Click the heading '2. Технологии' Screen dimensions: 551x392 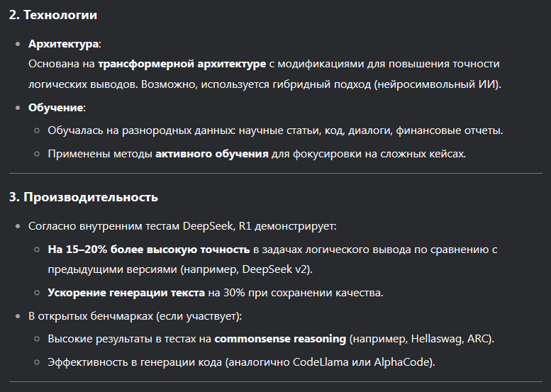coord(53,15)
